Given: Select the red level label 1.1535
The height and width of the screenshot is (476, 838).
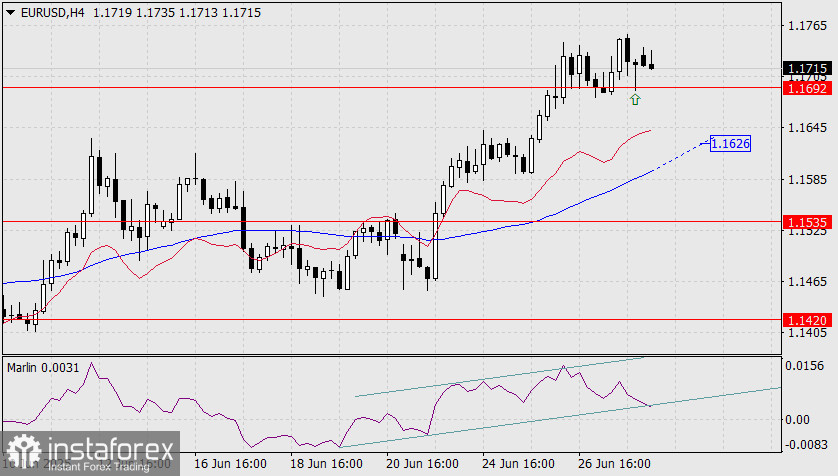Looking at the screenshot, I should tap(807, 222).
